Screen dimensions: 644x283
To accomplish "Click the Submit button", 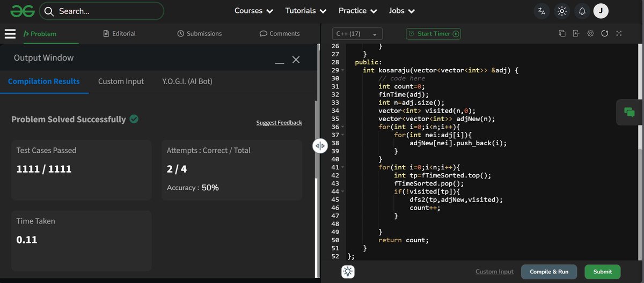I will point(603,272).
